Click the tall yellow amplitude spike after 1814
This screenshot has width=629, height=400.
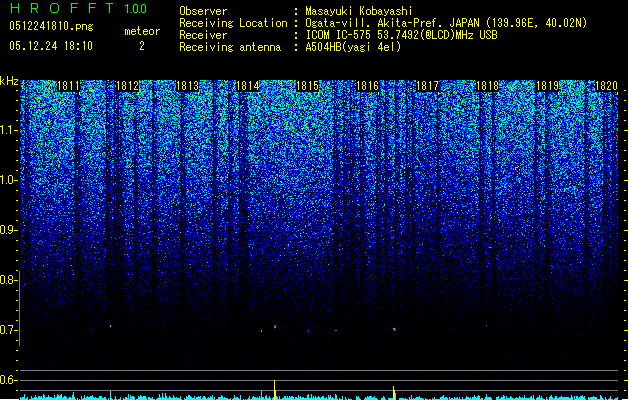point(275,390)
